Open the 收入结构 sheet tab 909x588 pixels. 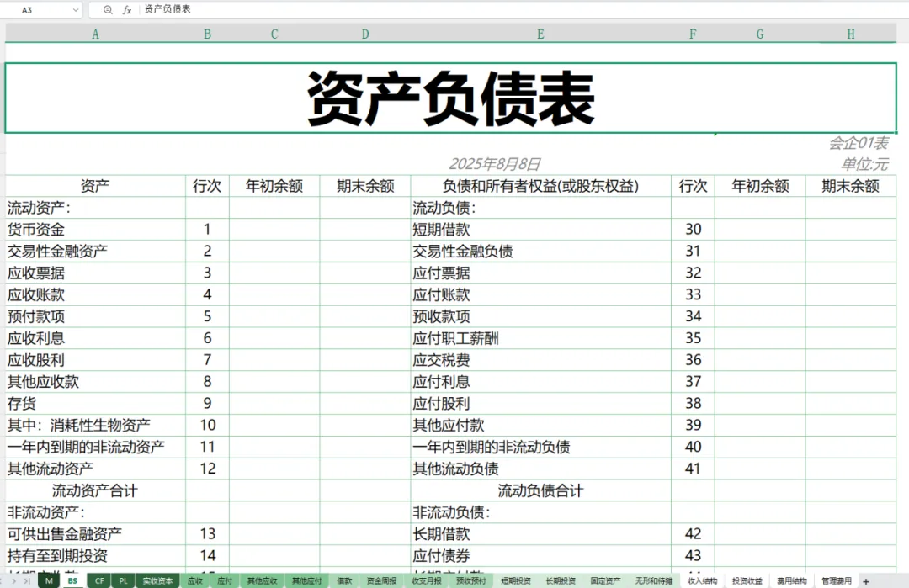(x=702, y=580)
